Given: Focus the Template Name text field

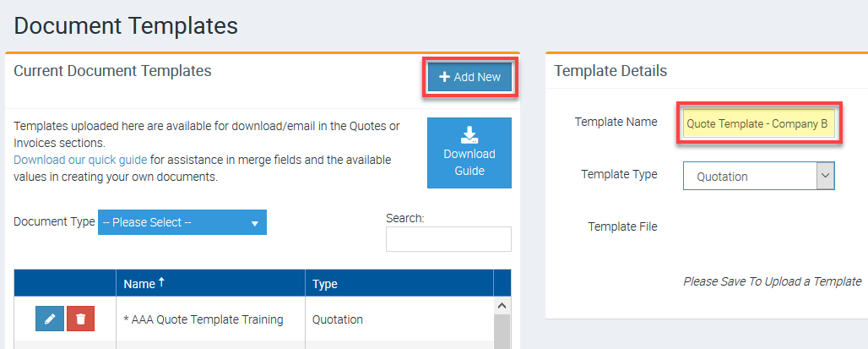Looking at the screenshot, I should coord(759,123).
